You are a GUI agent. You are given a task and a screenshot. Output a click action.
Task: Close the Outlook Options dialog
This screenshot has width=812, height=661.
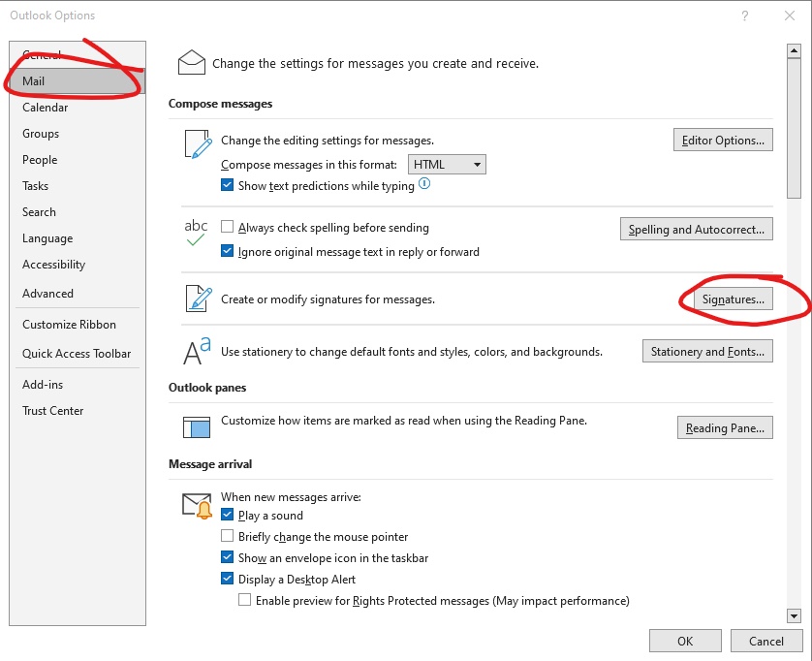(x=789, y=16)
